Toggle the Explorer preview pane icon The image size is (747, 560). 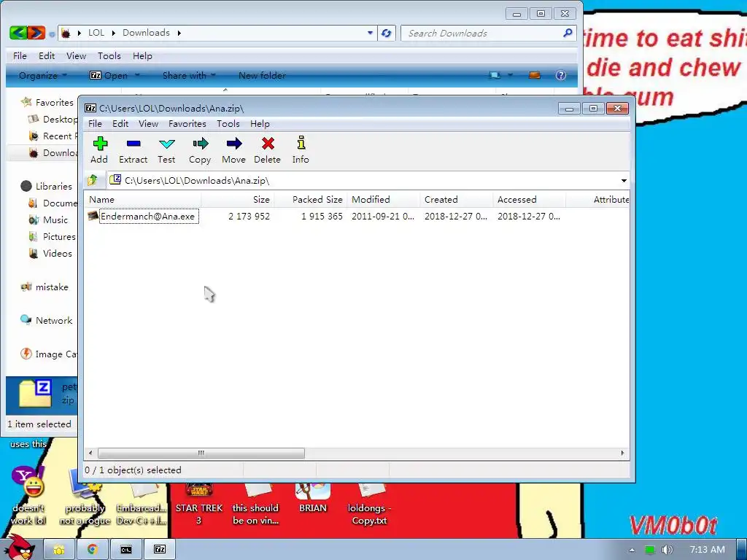tap(535, 75)
